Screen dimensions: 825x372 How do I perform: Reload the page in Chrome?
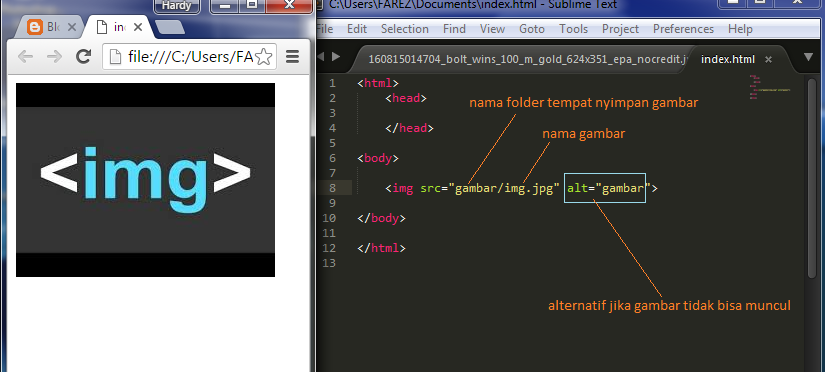point(84,56)
